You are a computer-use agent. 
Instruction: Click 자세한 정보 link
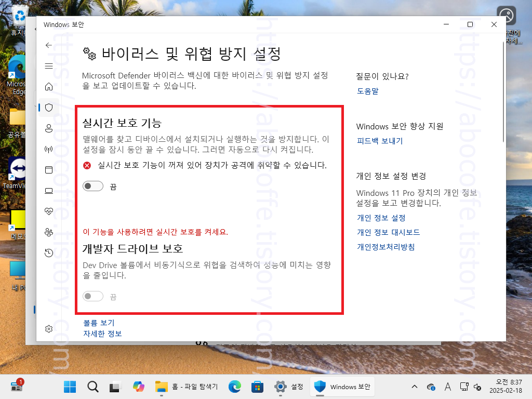point(102,334)
